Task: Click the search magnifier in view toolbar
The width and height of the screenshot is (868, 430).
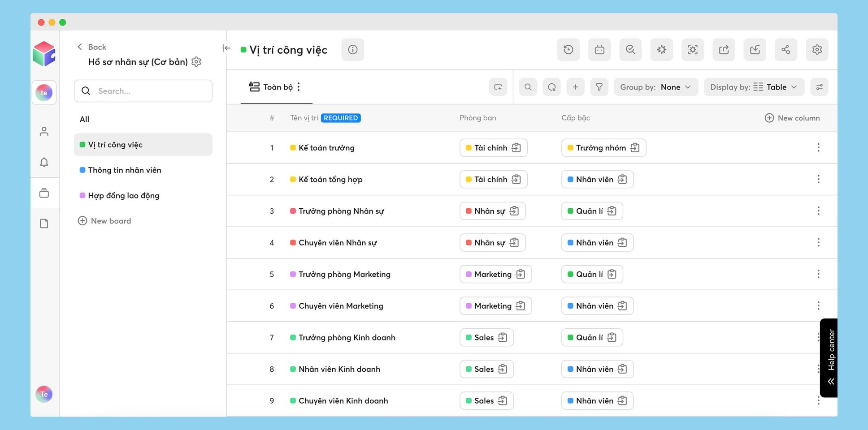Action: 528,87
